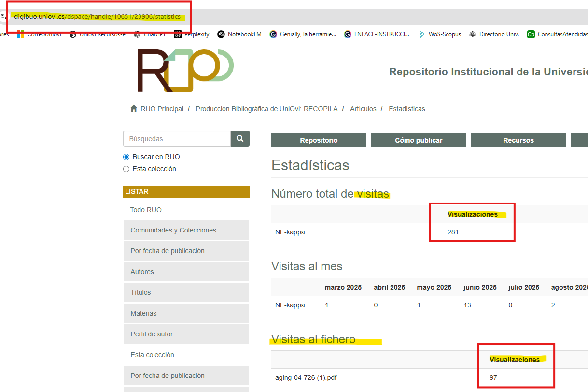Viewport: 588px width, 392px height.
Task: Click the browser address bar URL
Action: pos(98,16)
